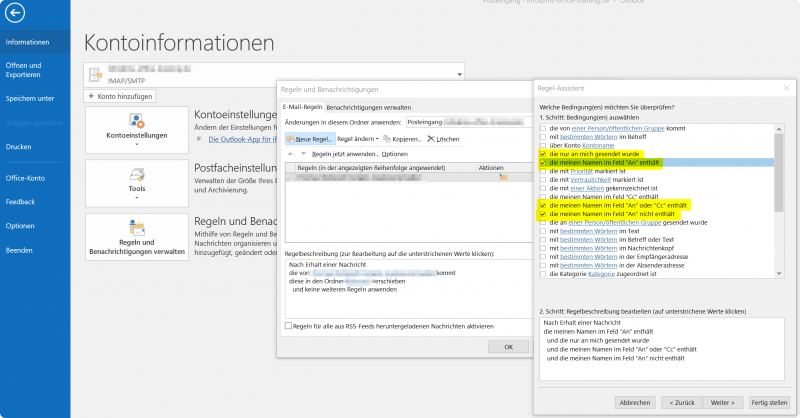Click the Neue Regel icon
The width and height of the screenshot is (800, 418).
tap(290, 139)
